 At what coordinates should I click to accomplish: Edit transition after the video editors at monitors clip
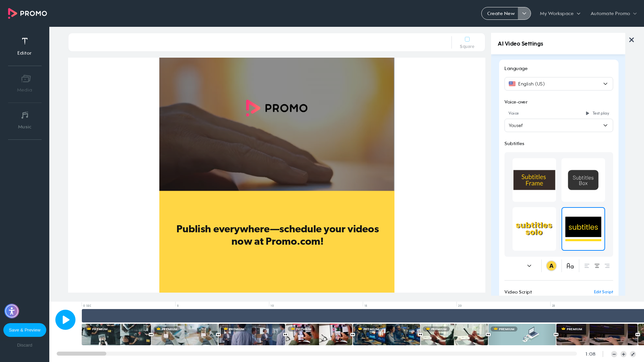421,335
